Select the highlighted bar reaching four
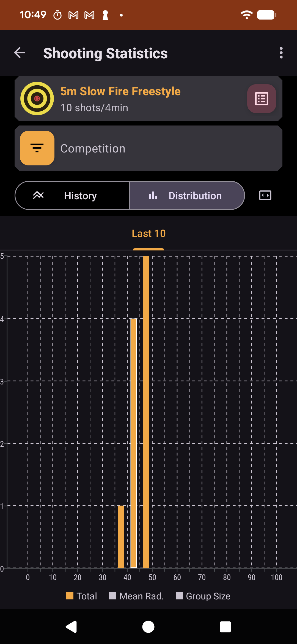The width and height of the screenshot is (297, 644). (x=134, y=443)
